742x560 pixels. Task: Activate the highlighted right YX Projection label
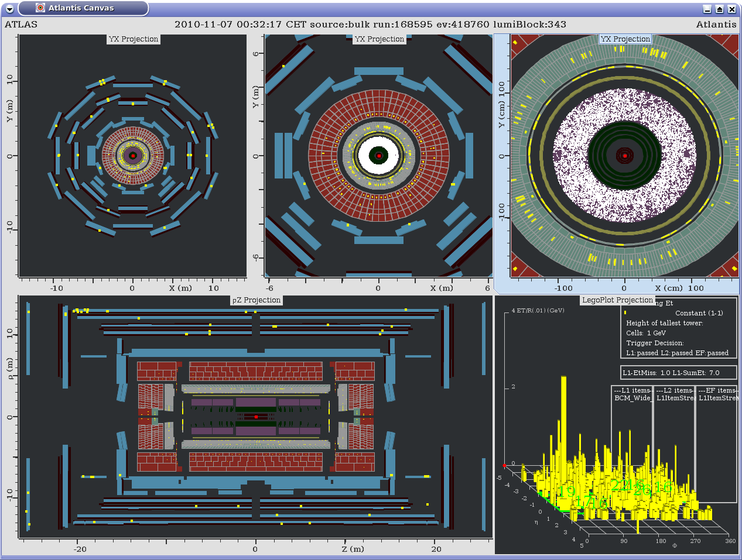tap(625, 39)
